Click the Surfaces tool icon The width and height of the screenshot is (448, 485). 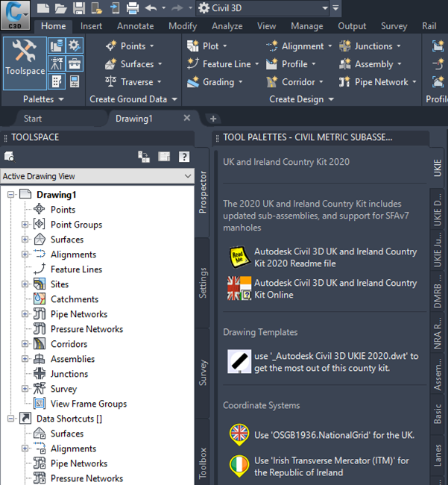click(110, 64)
